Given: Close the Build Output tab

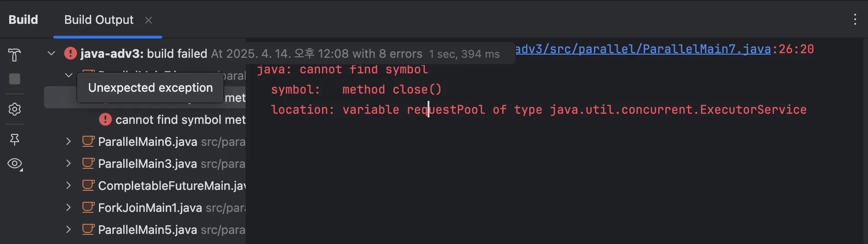Looking at the screenshot, I should 148,20.
